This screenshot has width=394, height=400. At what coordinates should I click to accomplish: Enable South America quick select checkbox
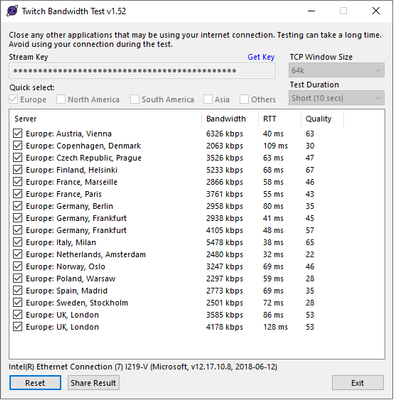135,99
